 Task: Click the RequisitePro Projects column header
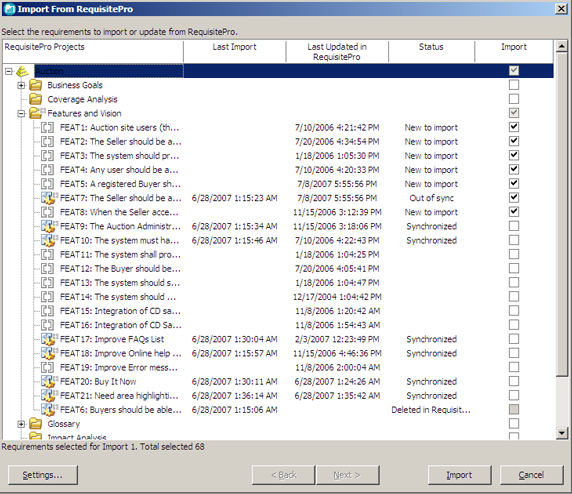pos(93,51)
